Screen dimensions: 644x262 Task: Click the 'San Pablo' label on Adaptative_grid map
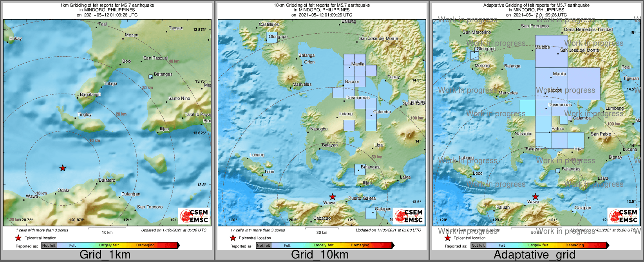[x=601, y=134]
